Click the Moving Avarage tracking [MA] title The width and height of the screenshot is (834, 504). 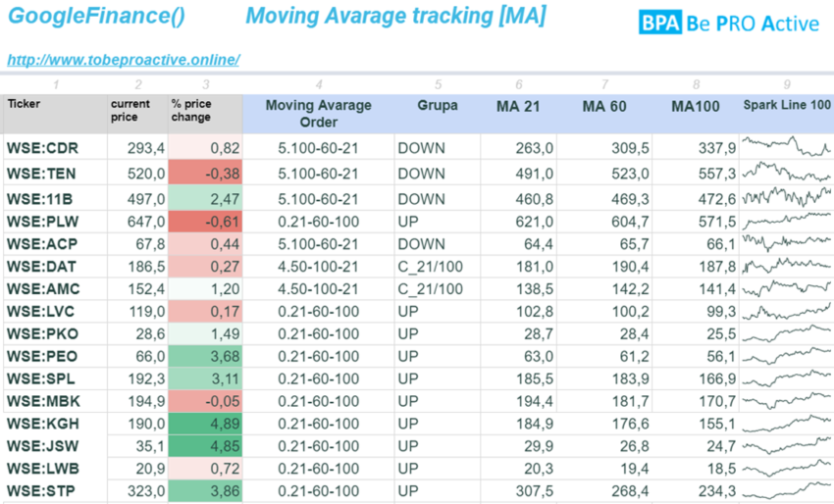pyautogui.click(x=395, y=16)
